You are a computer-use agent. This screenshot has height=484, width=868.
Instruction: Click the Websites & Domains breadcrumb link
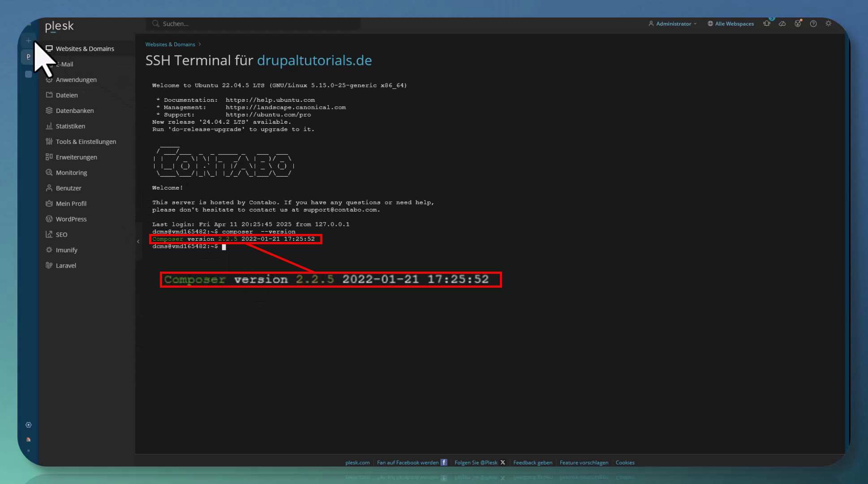click(x=170, y=44)
